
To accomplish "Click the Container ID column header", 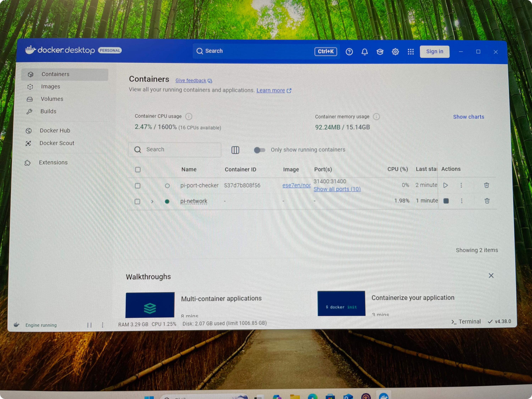I will (x=240, y=170).
